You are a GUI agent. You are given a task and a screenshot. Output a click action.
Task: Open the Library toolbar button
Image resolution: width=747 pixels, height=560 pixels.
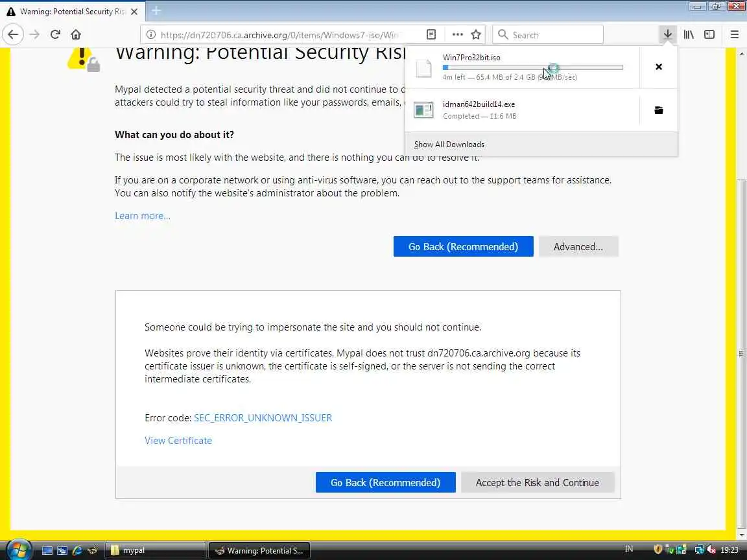pyautogui.click(x=689, y=34)
